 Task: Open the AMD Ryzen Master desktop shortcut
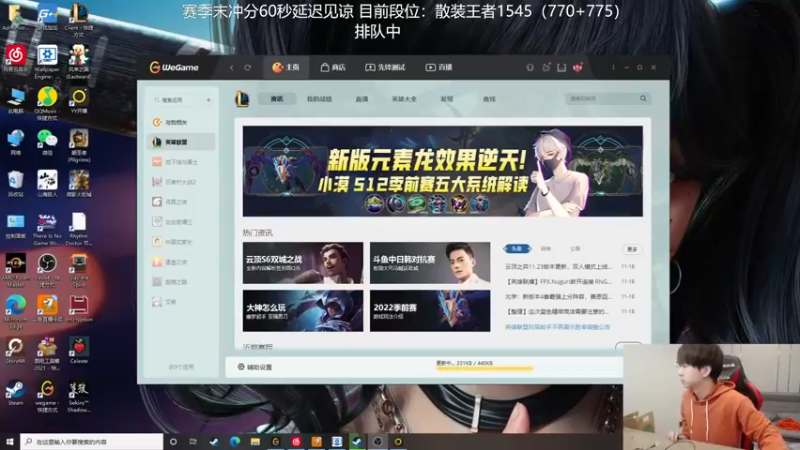pyautogui.click(x=16, y=270)
